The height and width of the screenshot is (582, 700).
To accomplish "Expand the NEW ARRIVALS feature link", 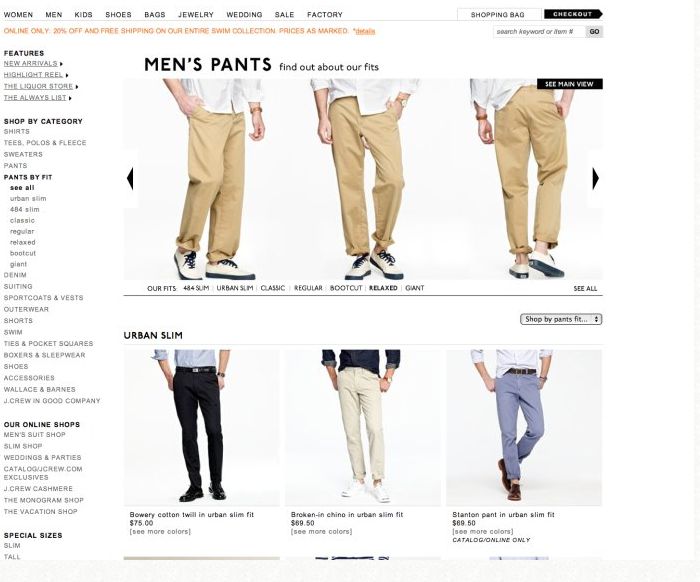I will (33, 63).
